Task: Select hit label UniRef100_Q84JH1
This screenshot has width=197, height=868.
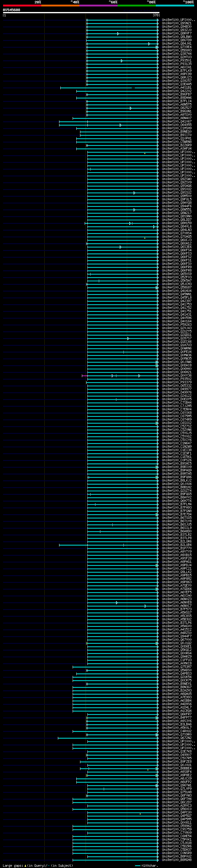Action: (x=176, y=43)
